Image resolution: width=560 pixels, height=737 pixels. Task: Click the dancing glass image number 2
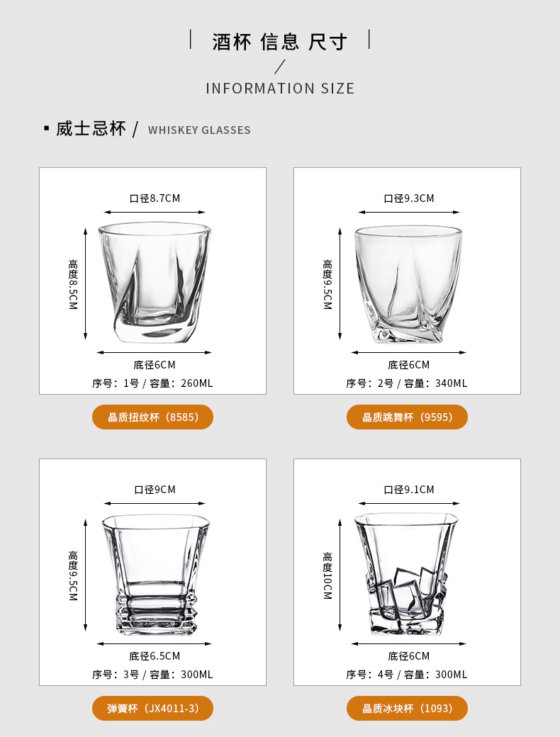[x=408, y=284]
